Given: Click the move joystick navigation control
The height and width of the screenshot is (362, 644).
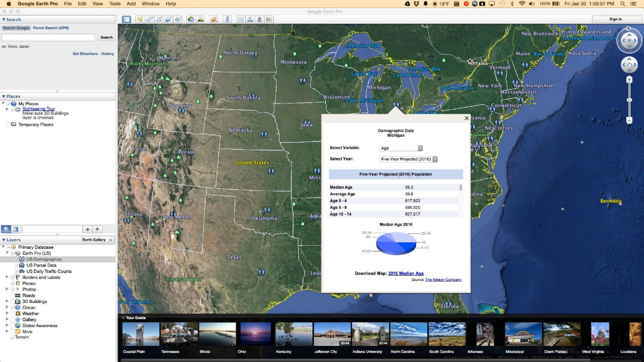Looking at the screenshot, I should coord(629,65).
